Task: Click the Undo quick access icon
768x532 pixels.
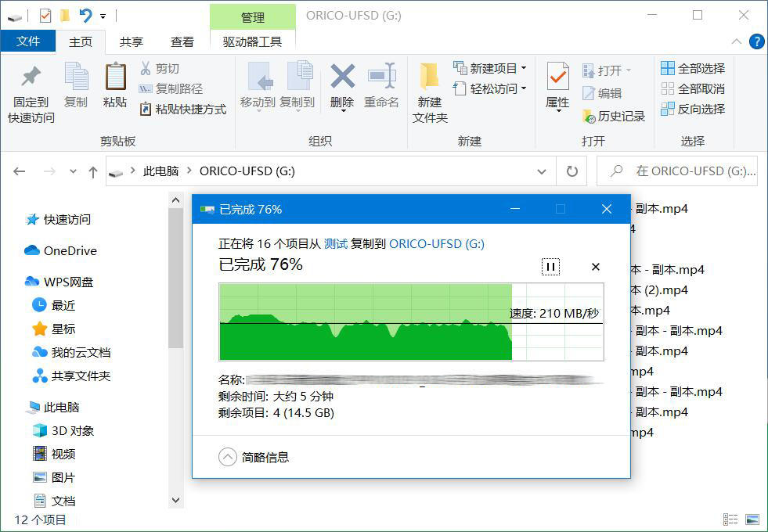Action: (x=85, y=16)
